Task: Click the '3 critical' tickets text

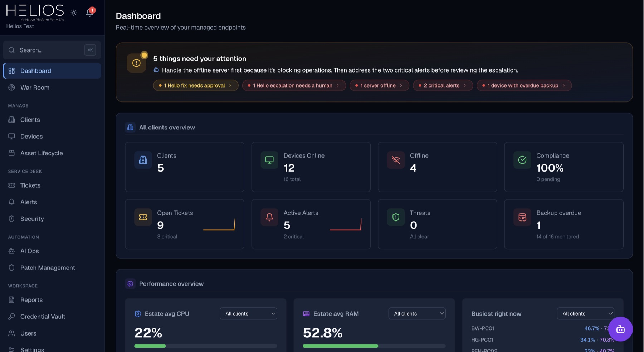Action: point(167,237)
